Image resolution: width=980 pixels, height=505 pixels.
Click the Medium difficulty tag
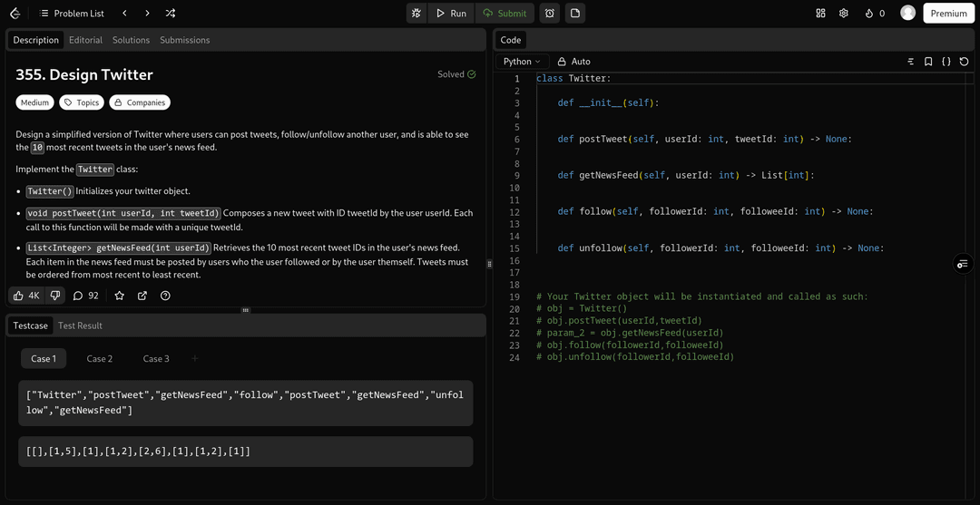pyautogui.click(x=35, y=102)
